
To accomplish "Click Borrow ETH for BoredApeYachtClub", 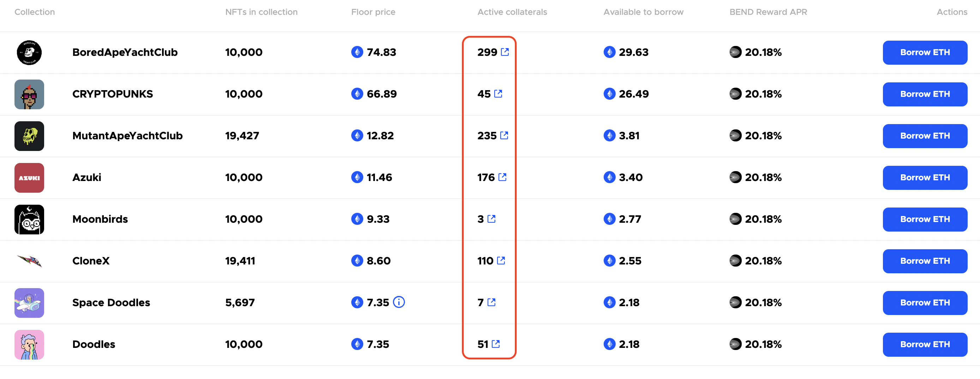I will (x=925, y=53).
